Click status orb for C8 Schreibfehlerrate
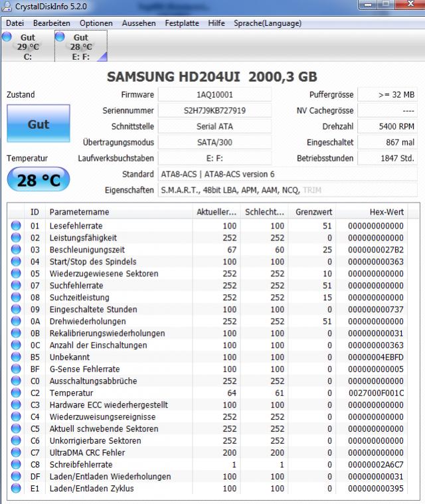The height and width of the screenshot is (504, 425). [x=16, y=464]
